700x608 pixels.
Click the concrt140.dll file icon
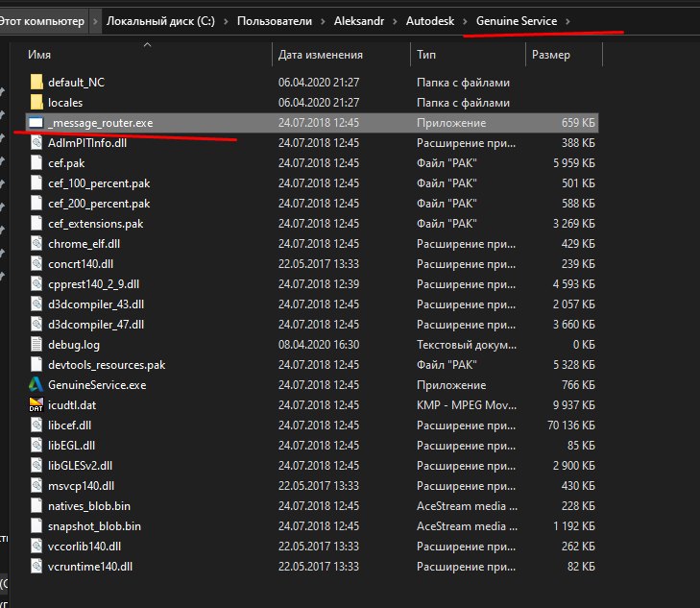36,264
